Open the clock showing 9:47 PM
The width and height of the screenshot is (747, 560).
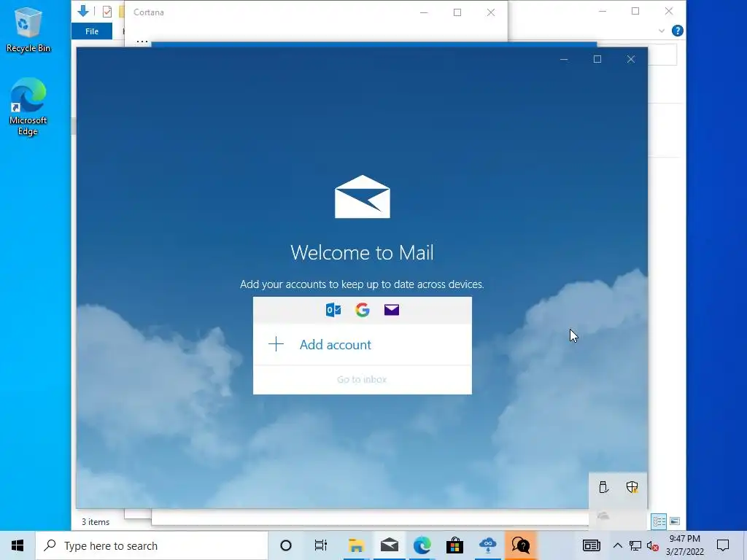(684, 545)
